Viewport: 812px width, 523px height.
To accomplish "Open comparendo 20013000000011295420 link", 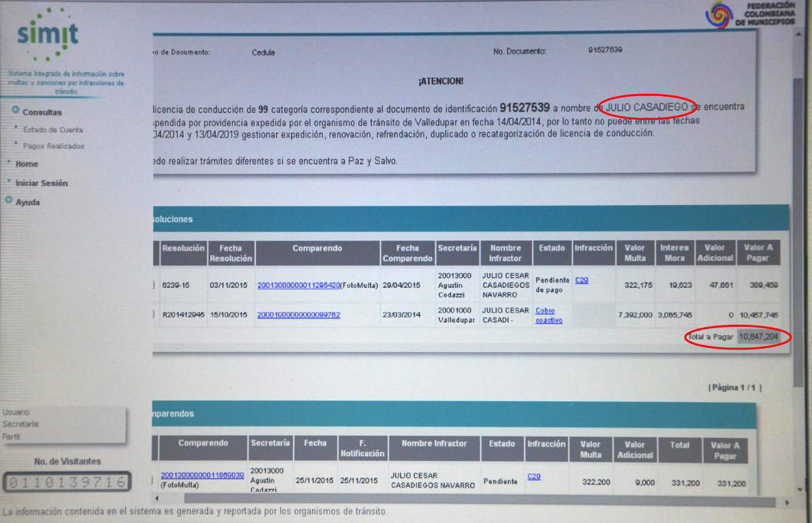I will pyautogui.click(x=298, y=285).
